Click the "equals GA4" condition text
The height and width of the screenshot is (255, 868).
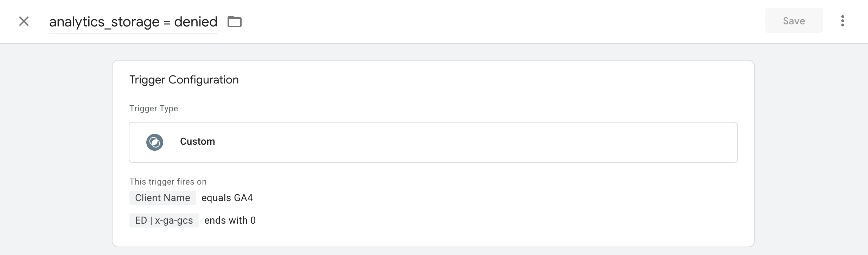(227, 198)
